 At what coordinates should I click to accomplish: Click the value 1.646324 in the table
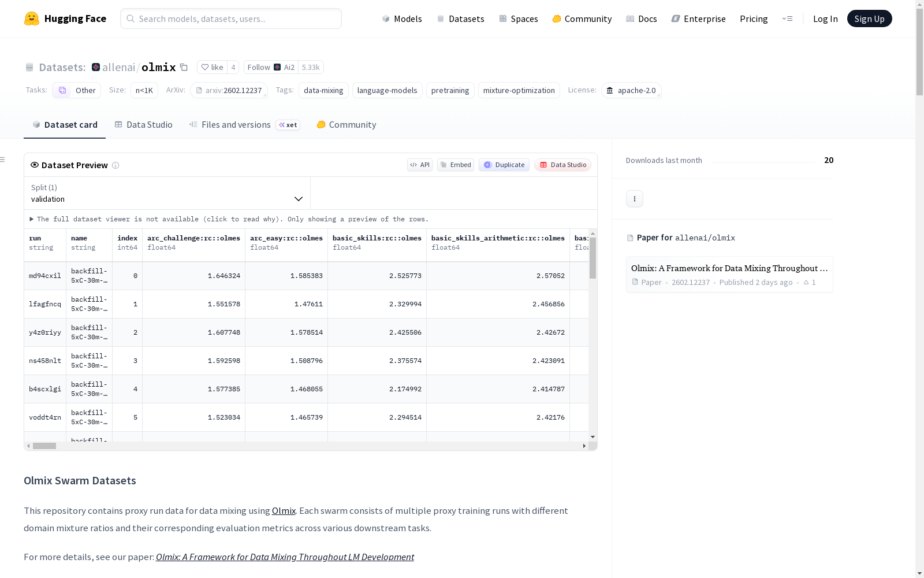[224, 276]
